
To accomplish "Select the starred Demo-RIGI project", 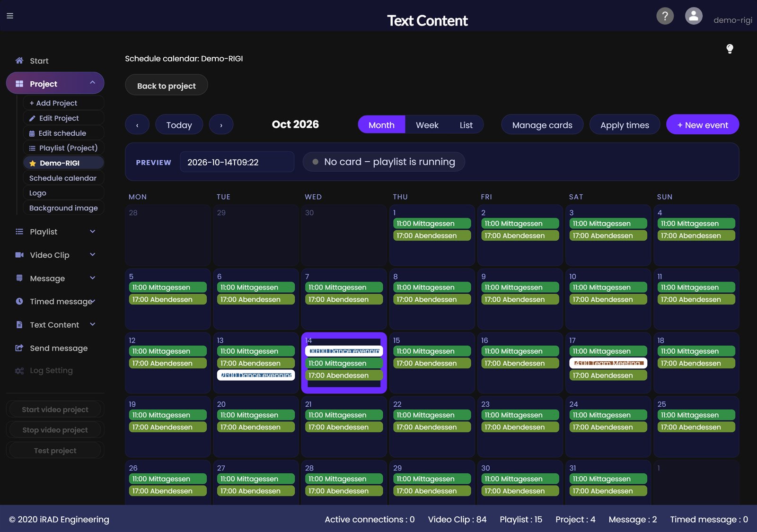I will tap(63, 163).
